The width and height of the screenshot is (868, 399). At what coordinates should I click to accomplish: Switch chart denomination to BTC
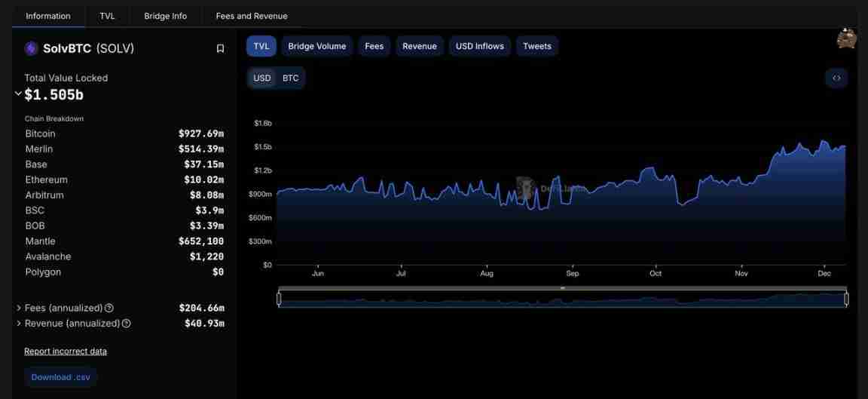click(x=290, y=78)
